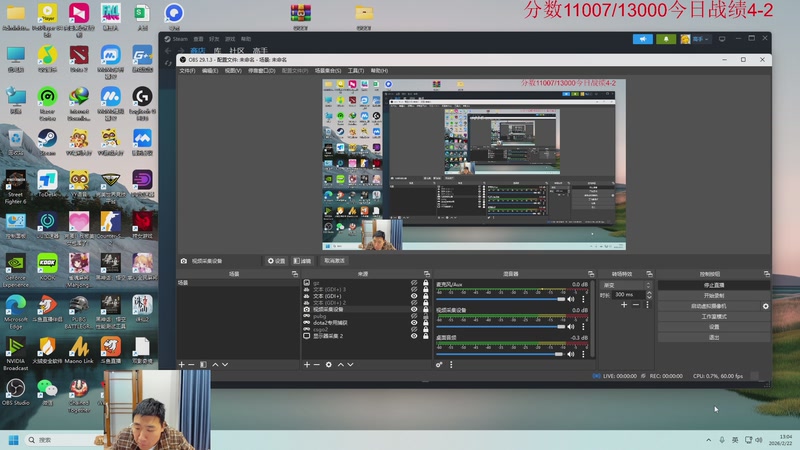800x450 pixels.
Task: Toggle the lock on the dota2专用捕获 source
Action: click(x=426, y=322)
